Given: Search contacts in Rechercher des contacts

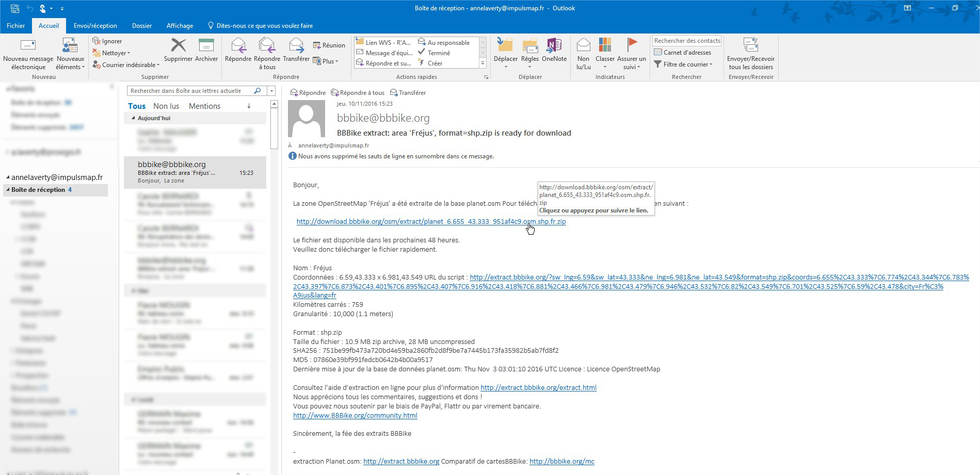Looking at the screenshot, I should pyautogui.click(x=687, y=41).
